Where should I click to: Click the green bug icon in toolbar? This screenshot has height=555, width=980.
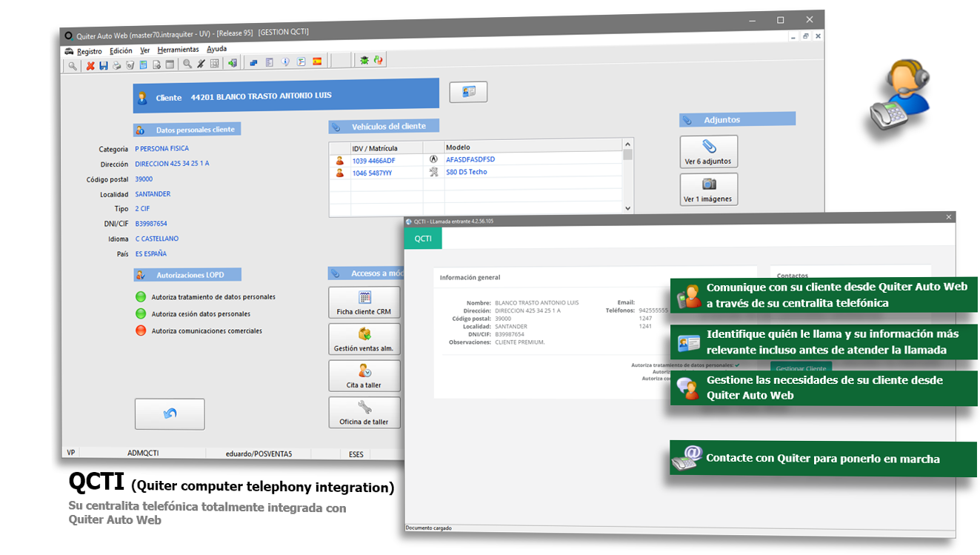(364, 61)
